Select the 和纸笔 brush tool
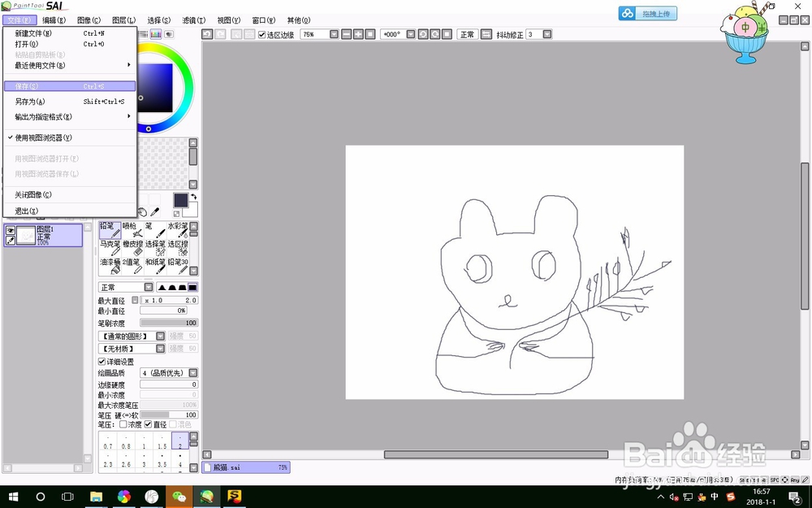This screenshot has height=508, width=812. 155,266
